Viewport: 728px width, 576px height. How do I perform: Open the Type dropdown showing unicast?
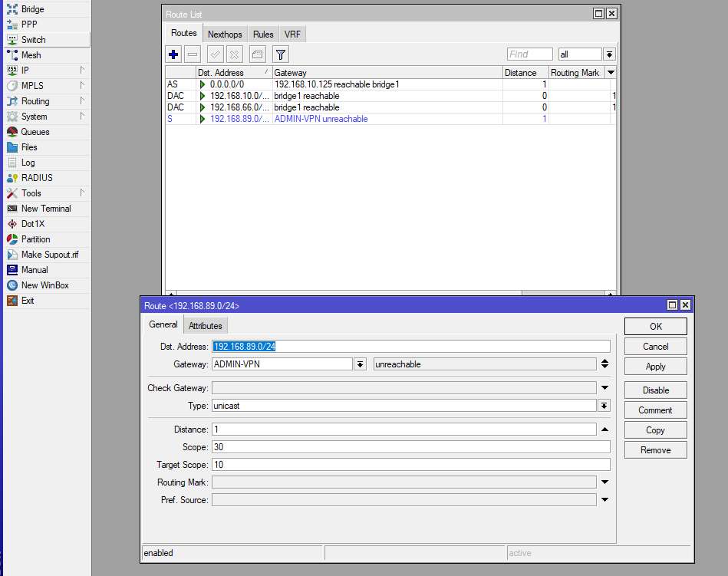pos(604,406)
